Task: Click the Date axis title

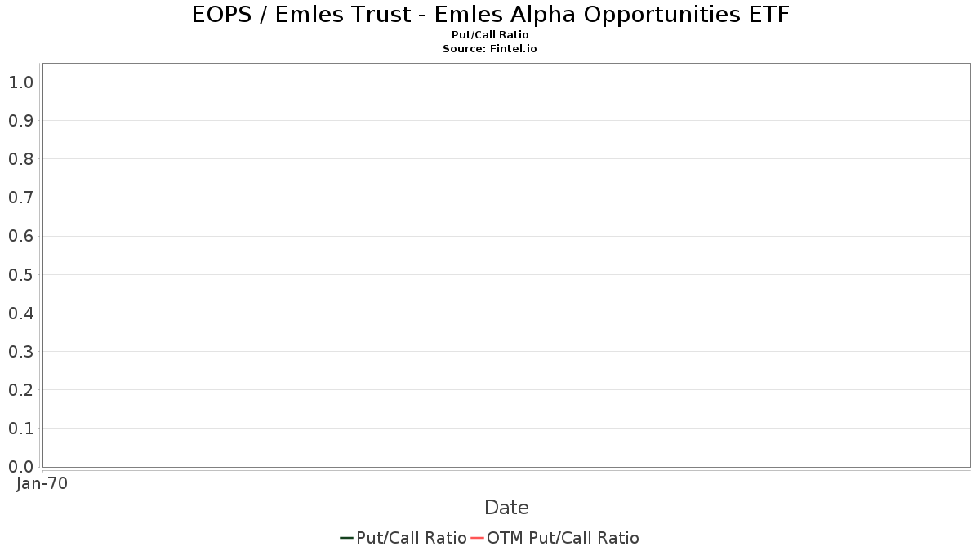Action: click(x=506, y=508)
